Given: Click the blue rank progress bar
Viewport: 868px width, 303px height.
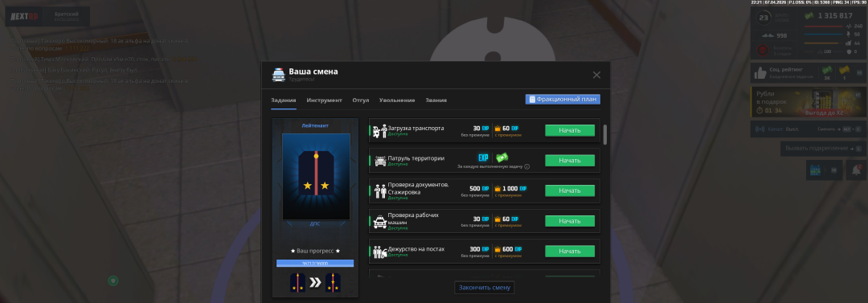Looking at the screenshot, I should tap(315, 264).
